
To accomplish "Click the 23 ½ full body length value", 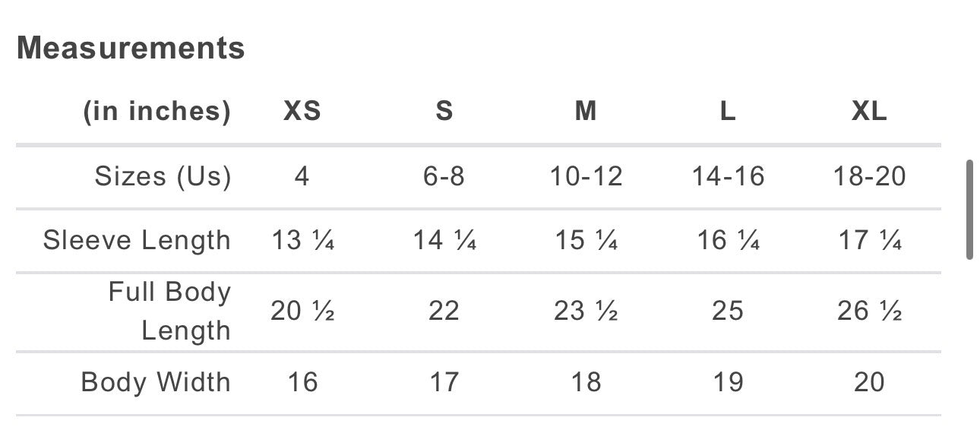I will [586, 311].
